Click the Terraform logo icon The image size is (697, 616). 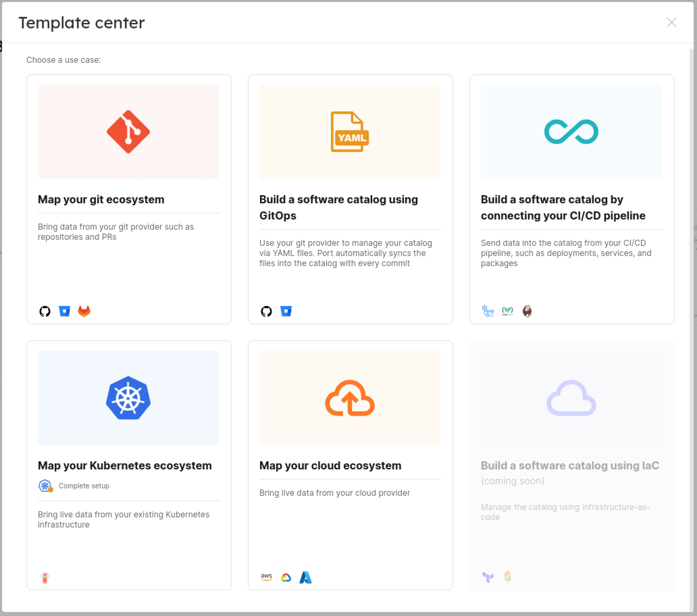tap(488, 577)
